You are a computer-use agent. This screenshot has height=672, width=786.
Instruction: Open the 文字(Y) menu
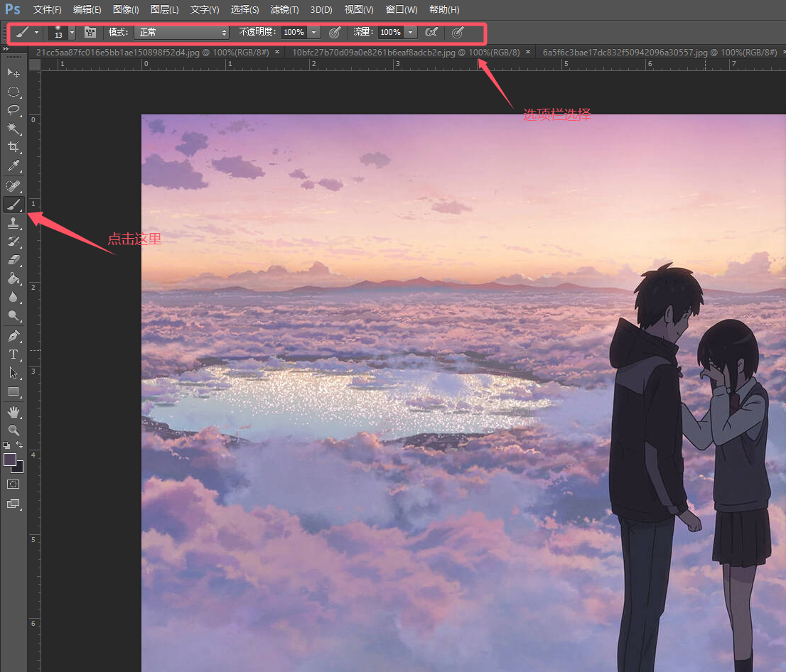(x=205, y=9)
